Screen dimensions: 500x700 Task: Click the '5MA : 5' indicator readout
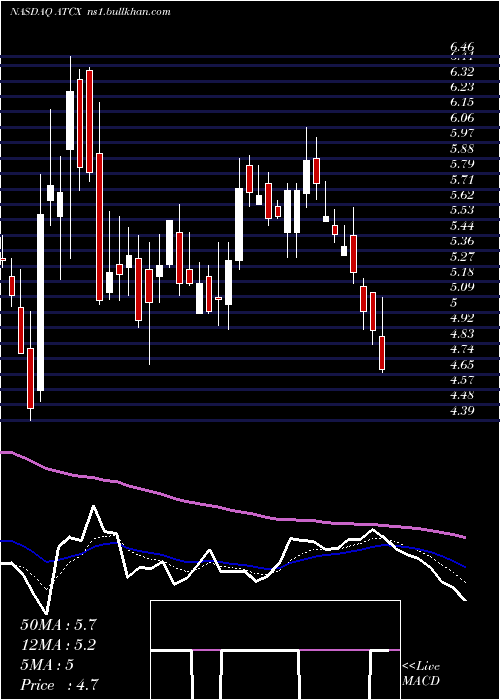47,665
